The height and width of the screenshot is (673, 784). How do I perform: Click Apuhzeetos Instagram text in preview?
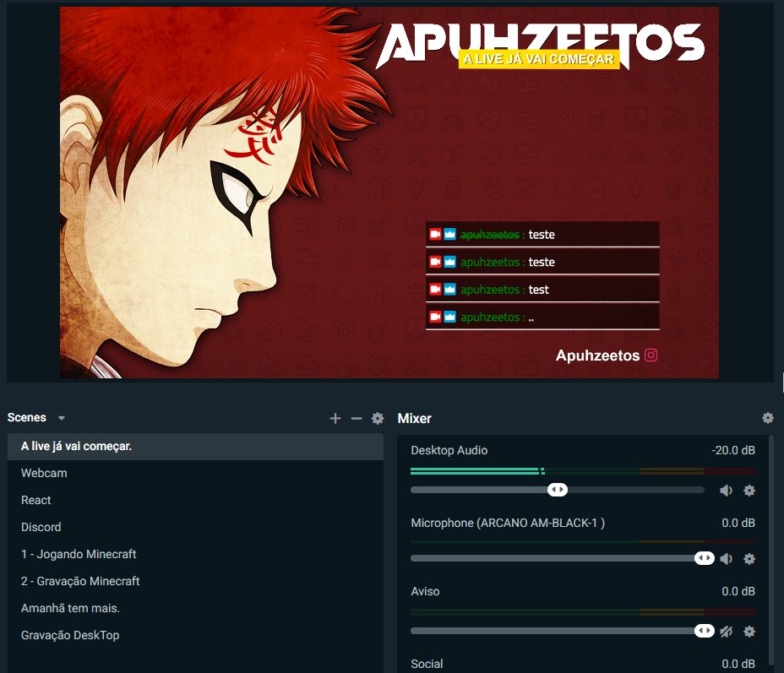pos(597,355)
